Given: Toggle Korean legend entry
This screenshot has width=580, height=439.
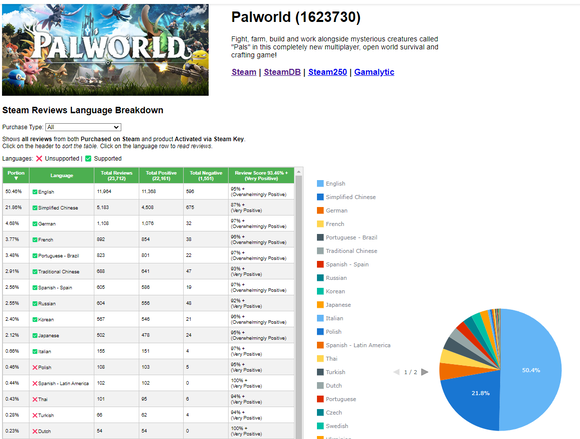Looking at the screenshot, I should pos(331,291).
